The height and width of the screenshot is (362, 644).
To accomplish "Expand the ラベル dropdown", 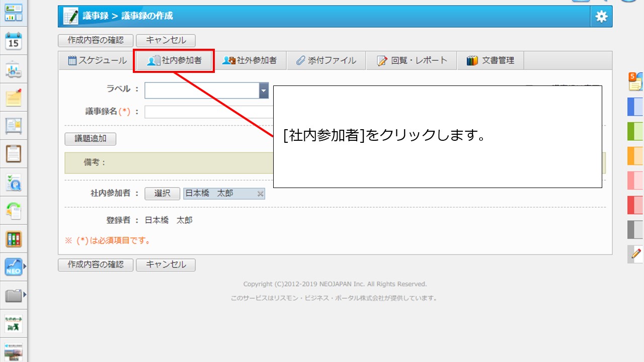I will [x=264, y=90].
